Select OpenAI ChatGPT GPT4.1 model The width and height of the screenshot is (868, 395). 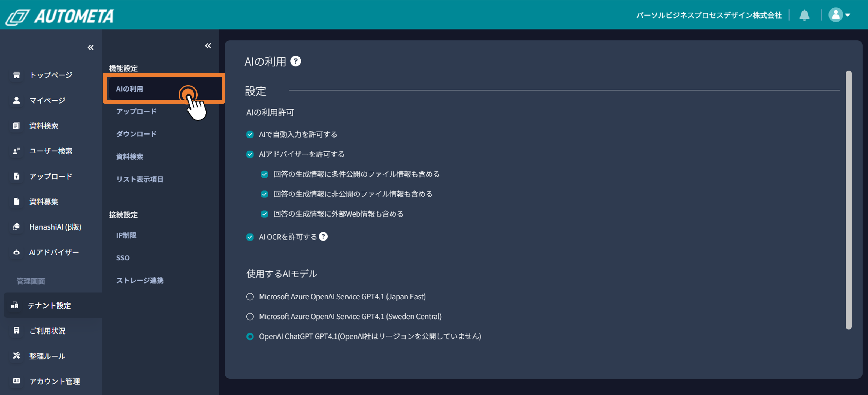pyautogui.click(x=250, y=336)
